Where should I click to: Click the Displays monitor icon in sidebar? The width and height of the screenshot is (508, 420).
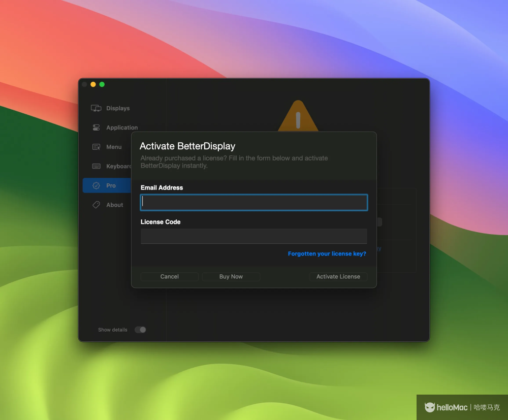click(x=96, y=108)
